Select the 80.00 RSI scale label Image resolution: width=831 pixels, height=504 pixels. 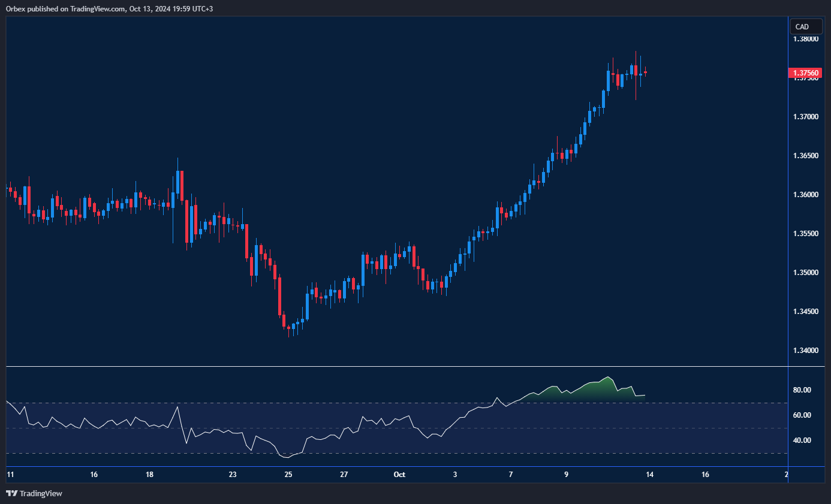coord(802,390)
